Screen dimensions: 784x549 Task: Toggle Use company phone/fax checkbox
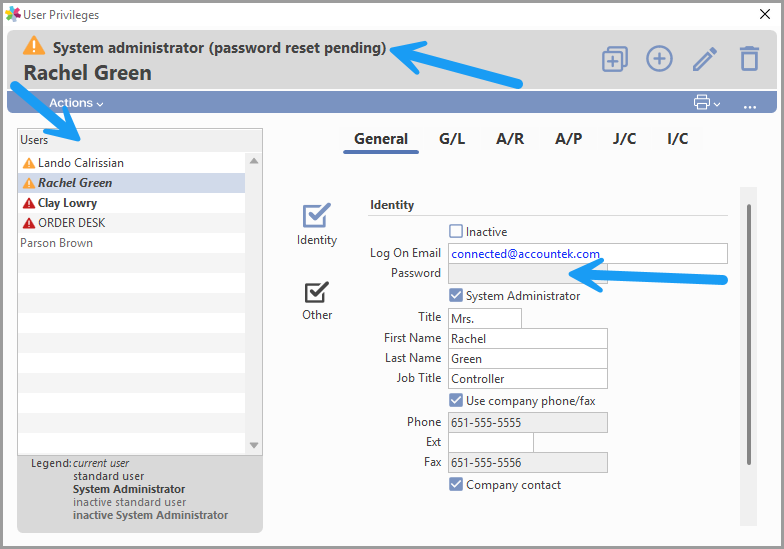(456, 400)
